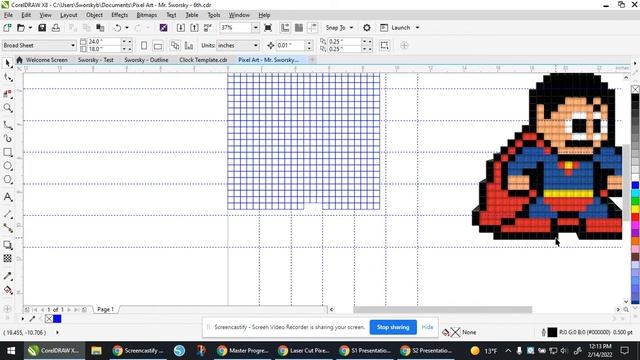The image size is (640, 360).
Task: Select the Transparency checkerboard tool
Action: pos(8,258)
